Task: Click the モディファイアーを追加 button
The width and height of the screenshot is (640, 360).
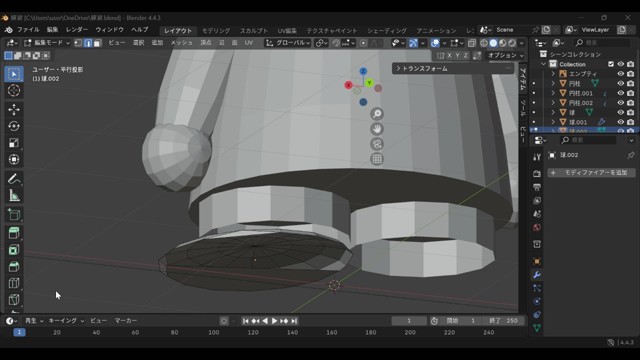Action: (x=591, y=173)
